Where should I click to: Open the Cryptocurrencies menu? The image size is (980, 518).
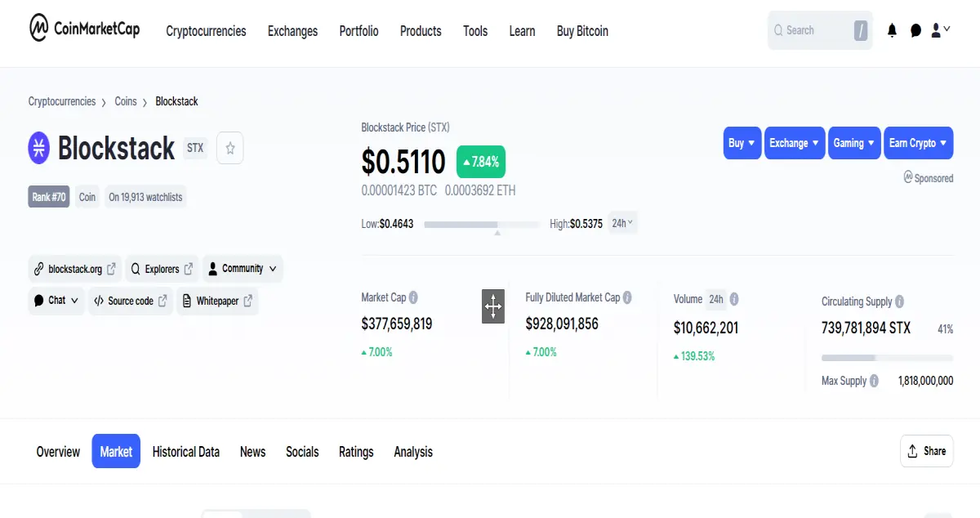206,31
